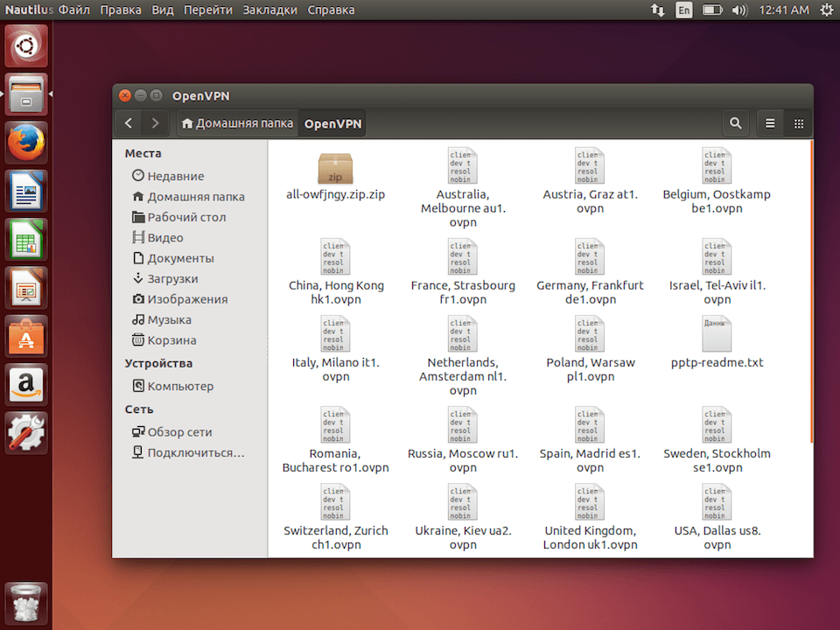Open the Файл menu

tap(73, 10)
